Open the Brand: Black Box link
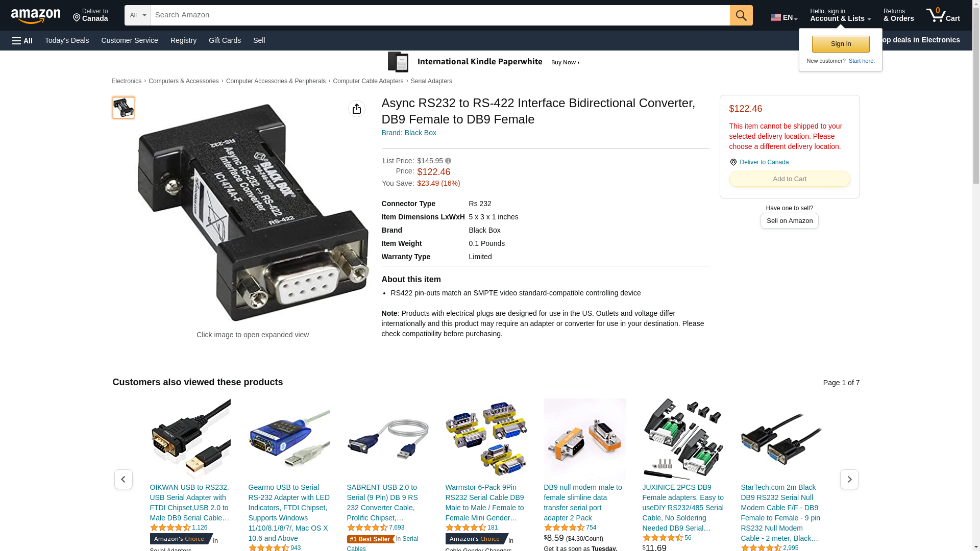This screenshot has height=551, width=980. [409, 133]
